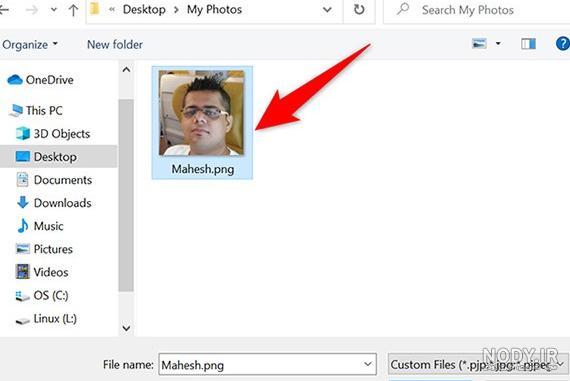This screenshot has width=570, height=381.
Task: Click the change view icon
Action: coord(479,44)
